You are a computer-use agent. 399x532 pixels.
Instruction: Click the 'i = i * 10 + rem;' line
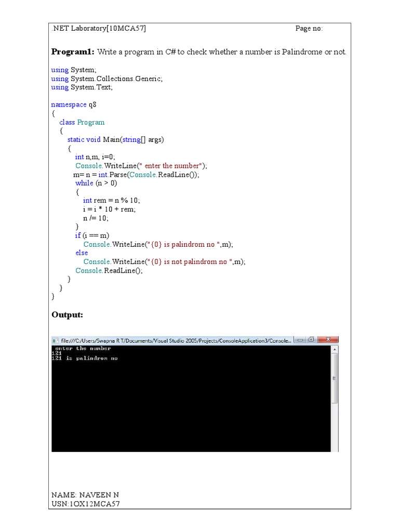109,209
